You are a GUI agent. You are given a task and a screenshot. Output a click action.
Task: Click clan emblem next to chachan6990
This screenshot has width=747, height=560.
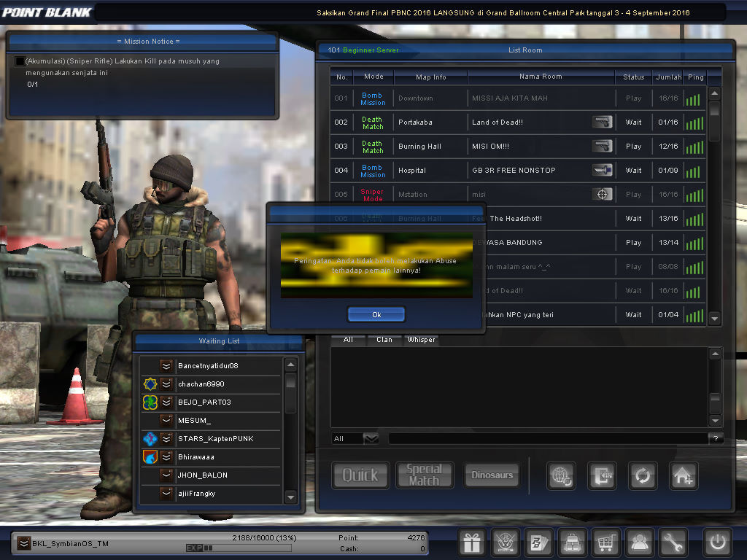point(150,384)
